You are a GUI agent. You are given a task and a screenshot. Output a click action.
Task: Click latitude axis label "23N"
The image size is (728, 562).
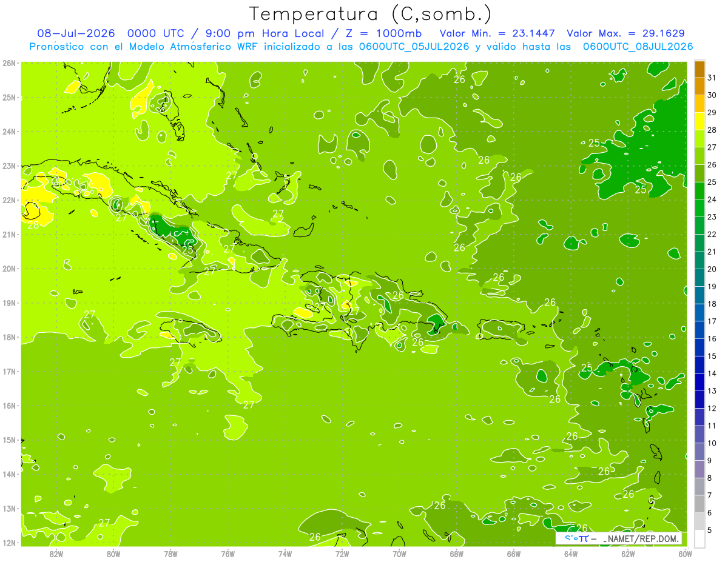(x=9, y=166)
